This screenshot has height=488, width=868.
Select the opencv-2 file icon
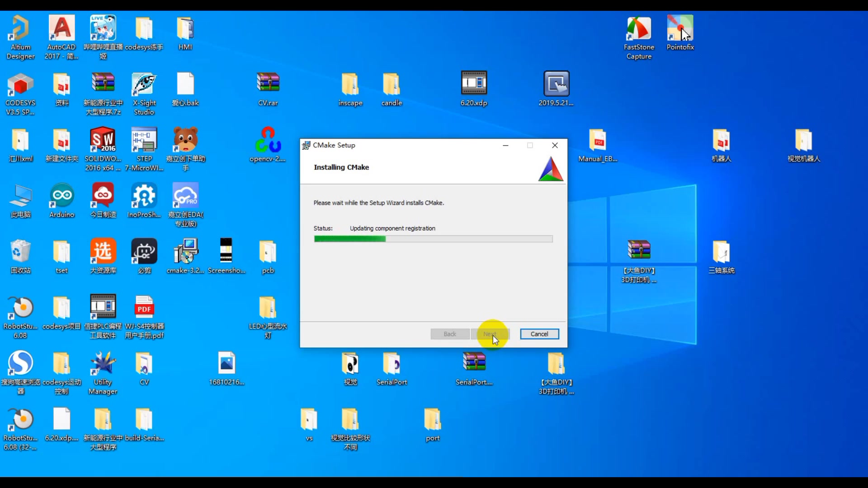tap(268, 141)
